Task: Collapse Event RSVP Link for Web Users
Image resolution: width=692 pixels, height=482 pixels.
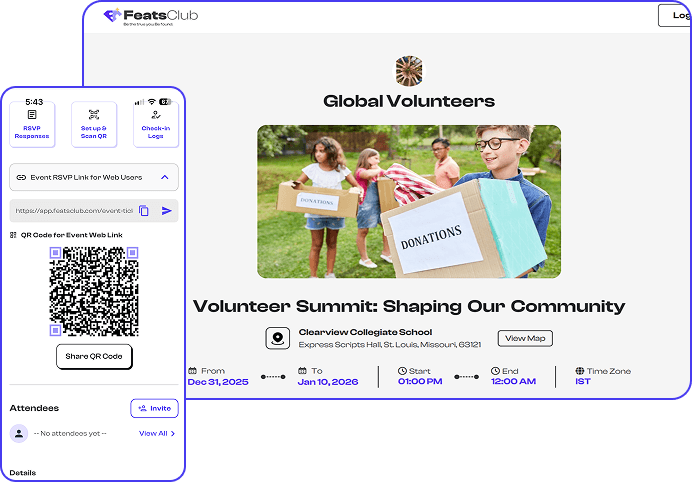Action: point(165,177)
